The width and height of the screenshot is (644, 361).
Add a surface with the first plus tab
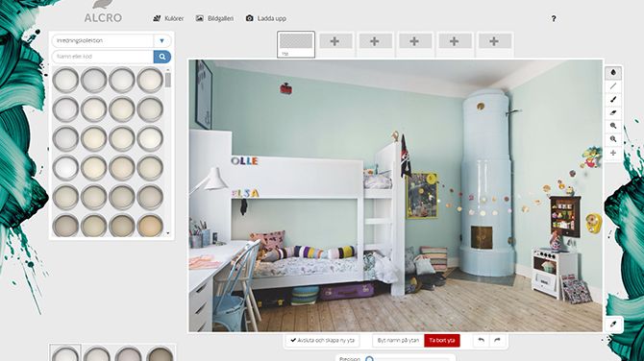pyautogui.click(x=334, y=41)
